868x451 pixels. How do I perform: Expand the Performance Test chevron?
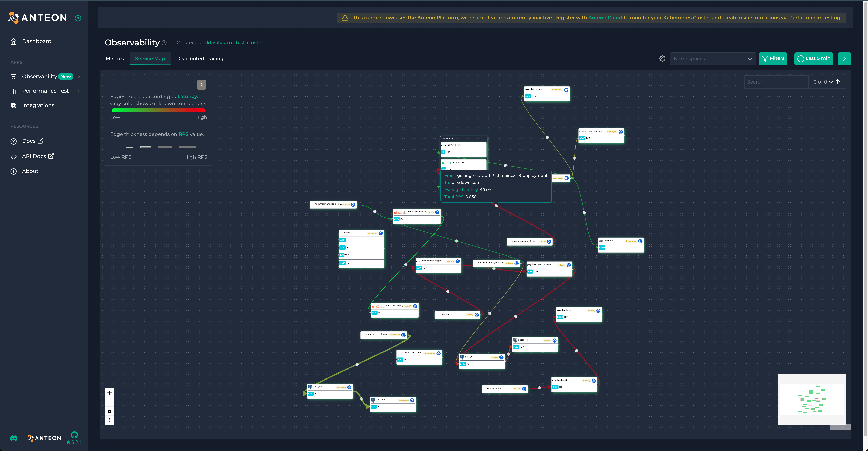point(79,91)
